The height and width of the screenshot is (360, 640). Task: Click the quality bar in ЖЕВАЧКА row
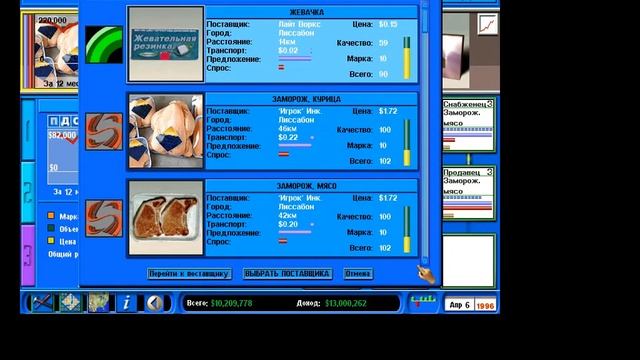tap(407, 58)
